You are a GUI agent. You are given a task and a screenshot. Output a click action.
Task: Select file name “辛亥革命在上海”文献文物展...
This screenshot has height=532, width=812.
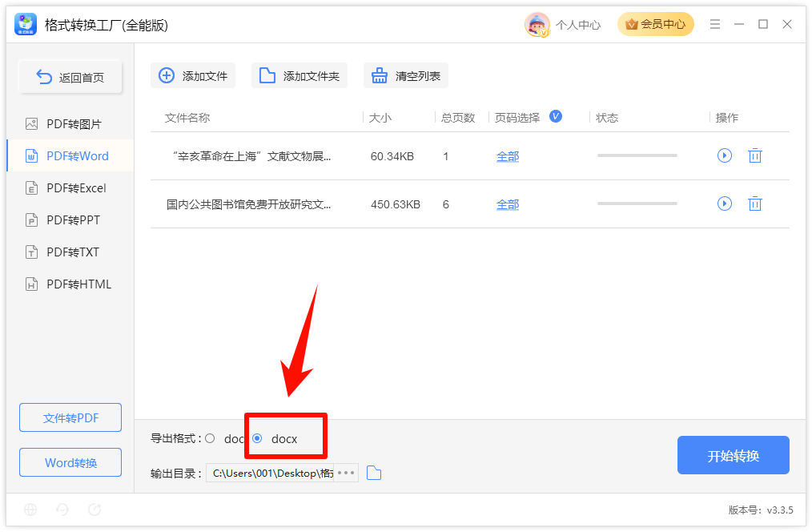(251, 156)
